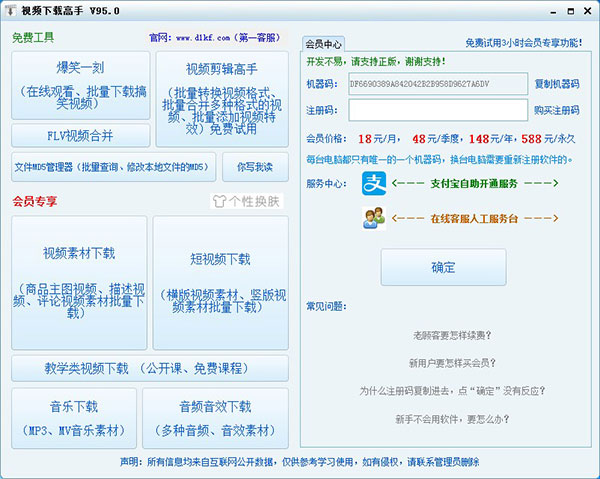The image size is (600, 479).
Task: Open 短视频下载 member feature
Action: [x=221, y=283]
